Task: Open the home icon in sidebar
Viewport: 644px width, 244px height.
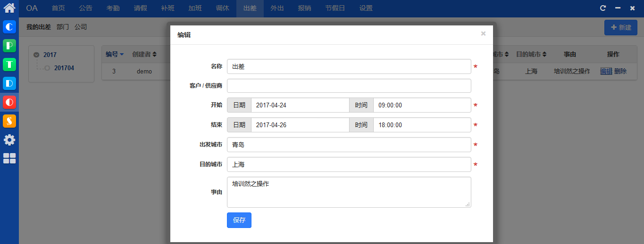Action: (9, 8)
